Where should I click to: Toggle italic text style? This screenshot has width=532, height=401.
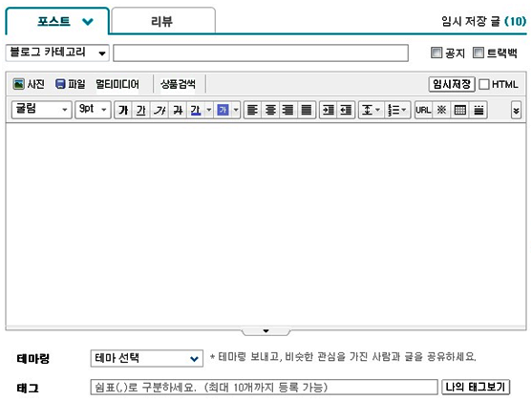pos(160,110)
